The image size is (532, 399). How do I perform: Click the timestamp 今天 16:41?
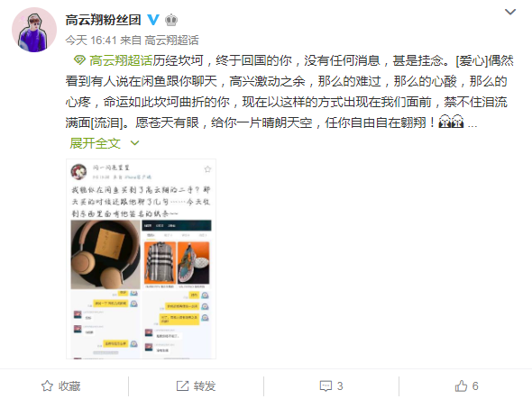click(91, 41)
